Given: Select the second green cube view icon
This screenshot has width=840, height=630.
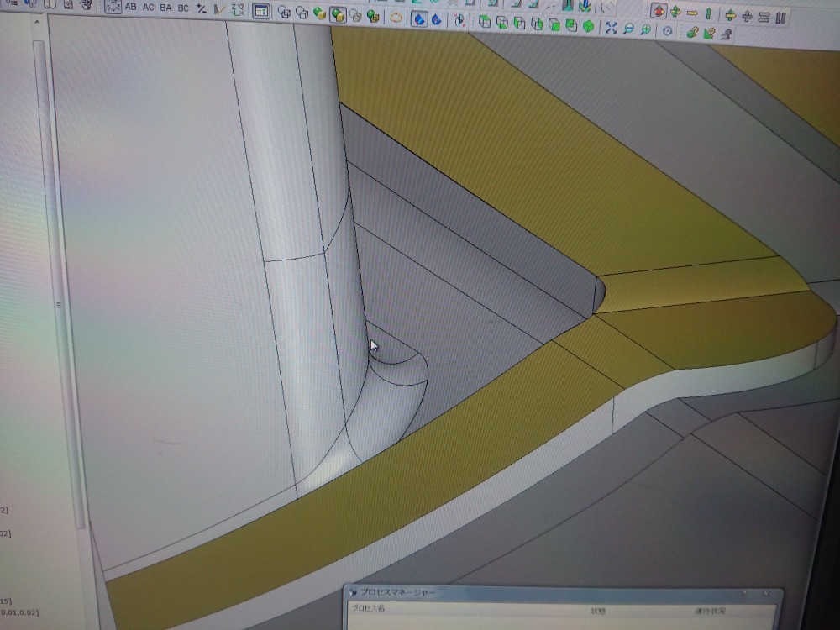Looking at the screenshot, I should 502,22.
